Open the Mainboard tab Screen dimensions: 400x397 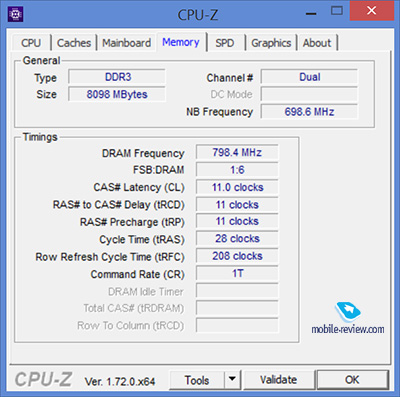(126, 43)
